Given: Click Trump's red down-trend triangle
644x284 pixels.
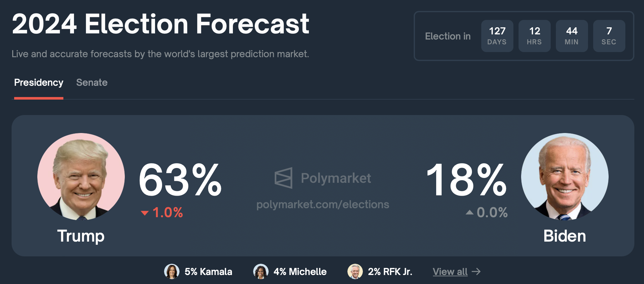Looking at the screenshot, I should point(145,213).
